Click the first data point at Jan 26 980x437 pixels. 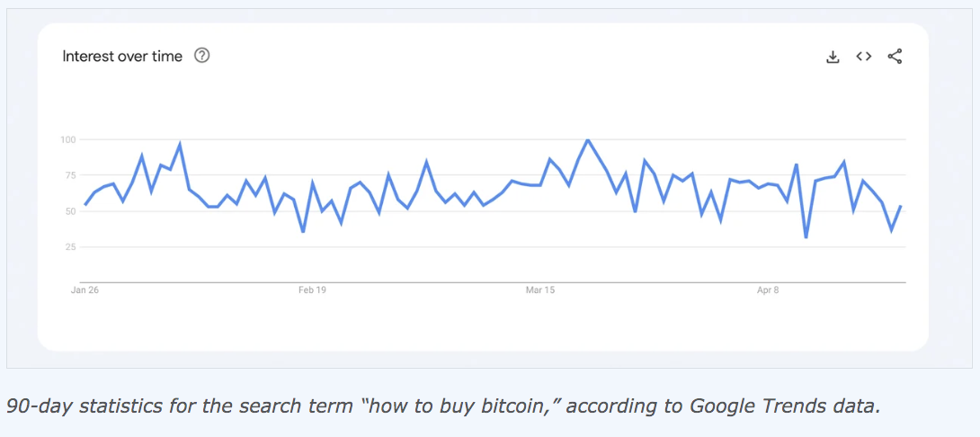click(x=85, y=205)
